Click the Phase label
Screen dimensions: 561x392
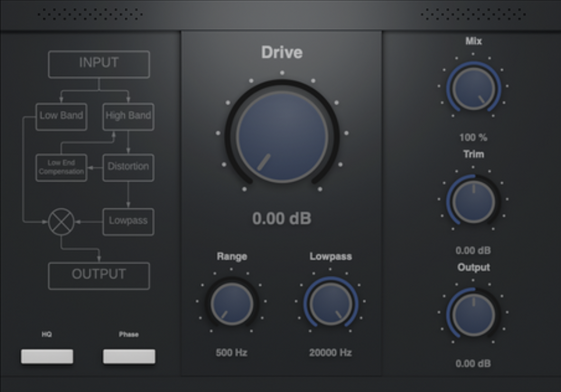[x=129, y=334]
